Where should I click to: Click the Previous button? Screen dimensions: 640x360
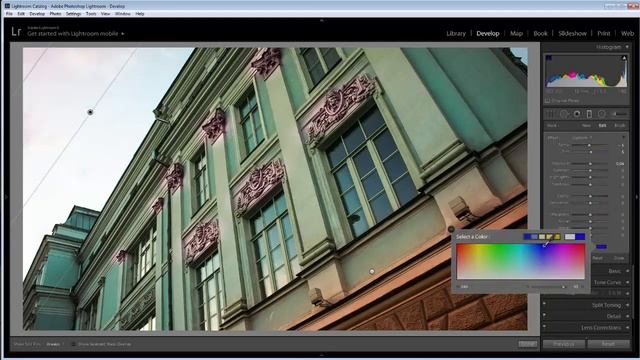564,344
